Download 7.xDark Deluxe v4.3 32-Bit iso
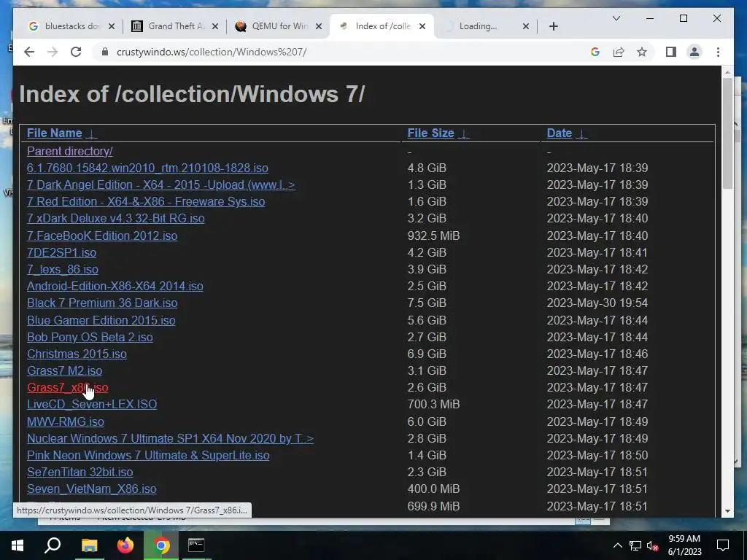The image size is (747, 560). point(116,218)
